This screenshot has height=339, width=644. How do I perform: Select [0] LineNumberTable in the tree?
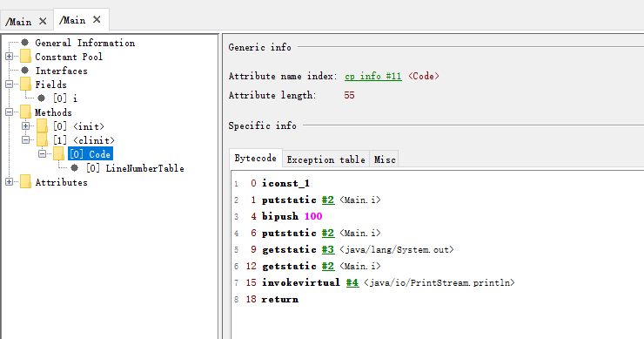coord(135,169)
